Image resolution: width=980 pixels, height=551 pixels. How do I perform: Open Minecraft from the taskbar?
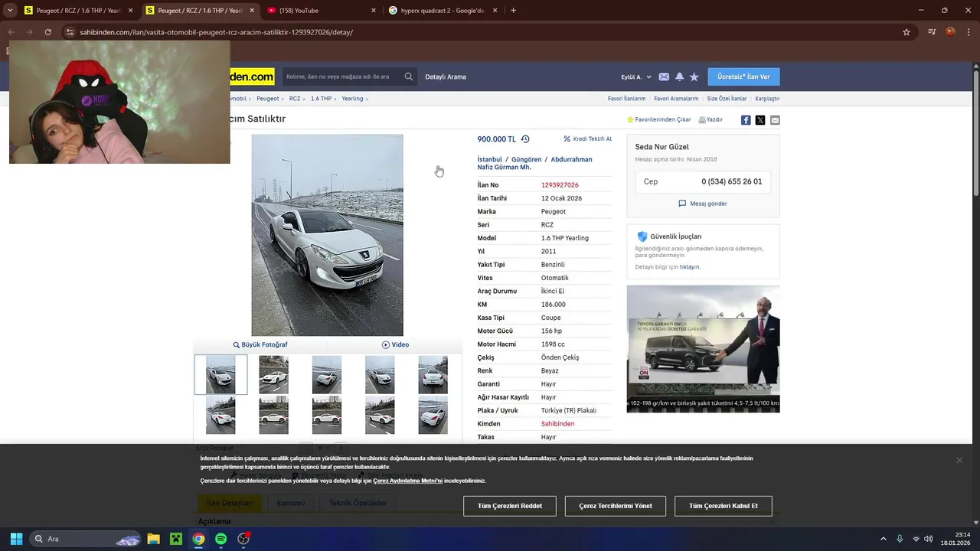[176, 539]
